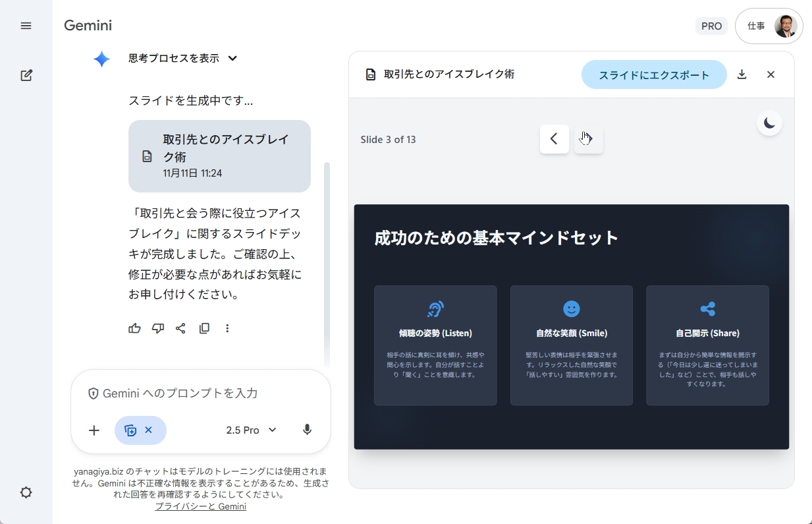Go to the previous slide with the left arrow
Screen dimensions: 812x524
point(554,139)
